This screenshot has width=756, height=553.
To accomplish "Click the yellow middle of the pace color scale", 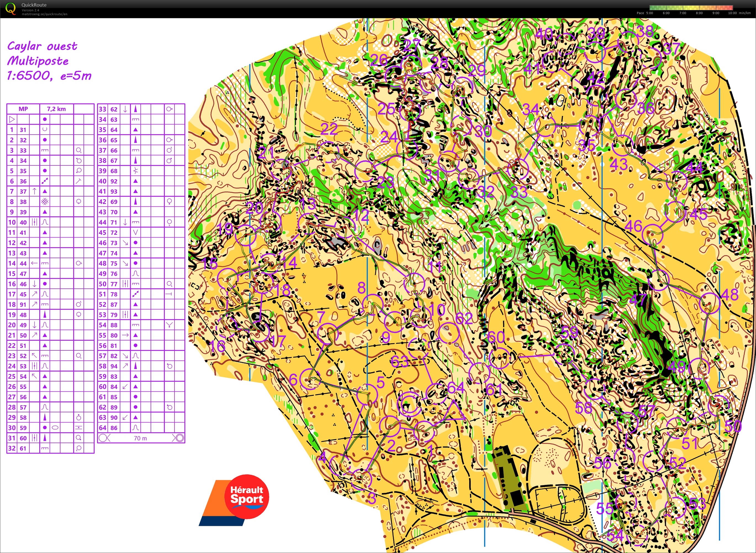I will (x=691, y=7).
